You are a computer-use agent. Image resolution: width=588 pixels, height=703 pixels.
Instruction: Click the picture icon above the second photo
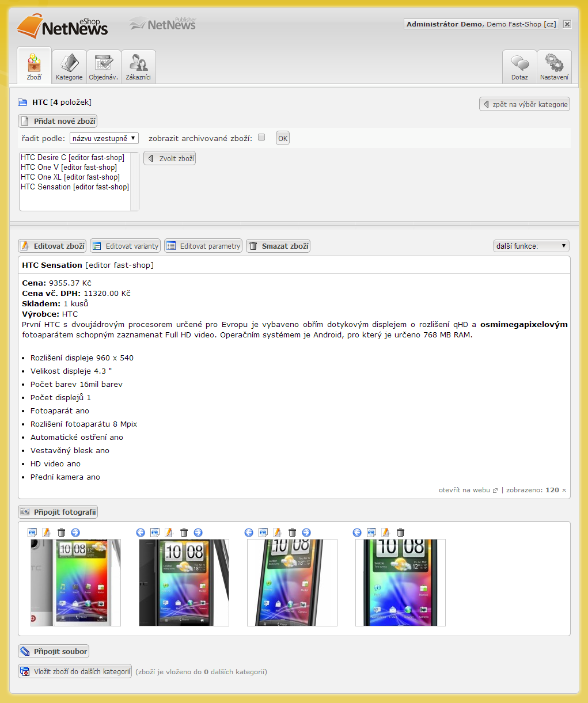154,533
